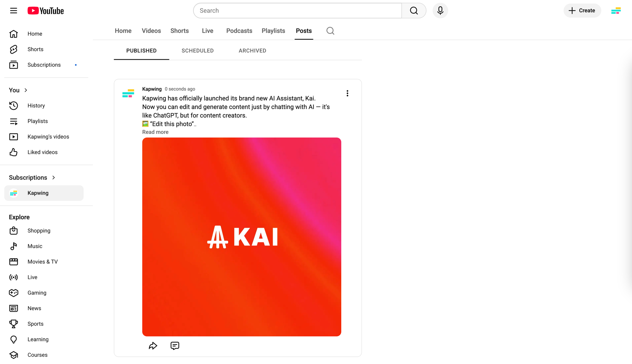Open the post's three-dot options menu
The width and height of the screenshot is (632, 364).
347,93
